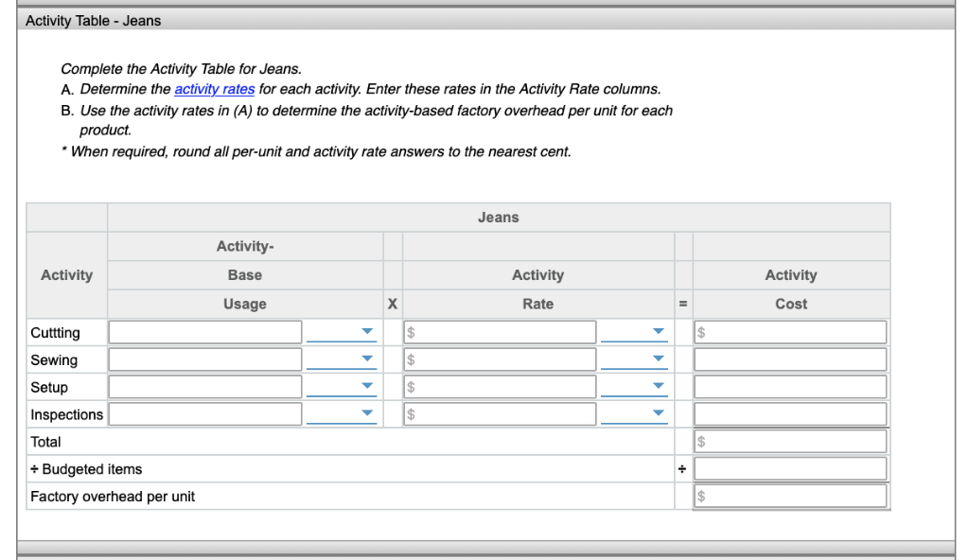Screen dimensions: 969x560
Task: Select the Setup activity cost field
Action: 790,386
